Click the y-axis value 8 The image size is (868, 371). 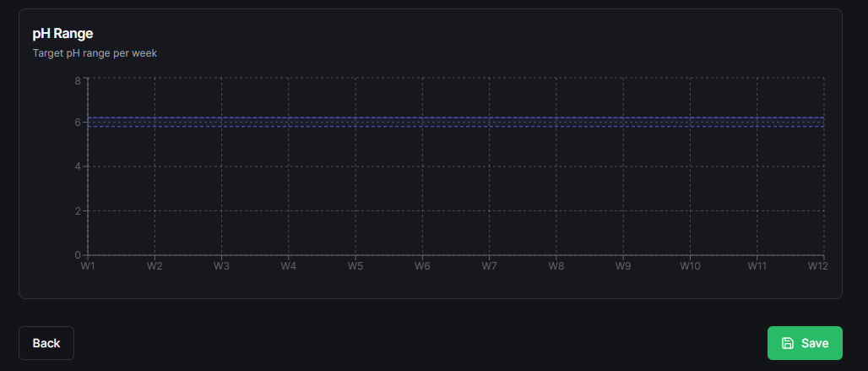(78, 80)
